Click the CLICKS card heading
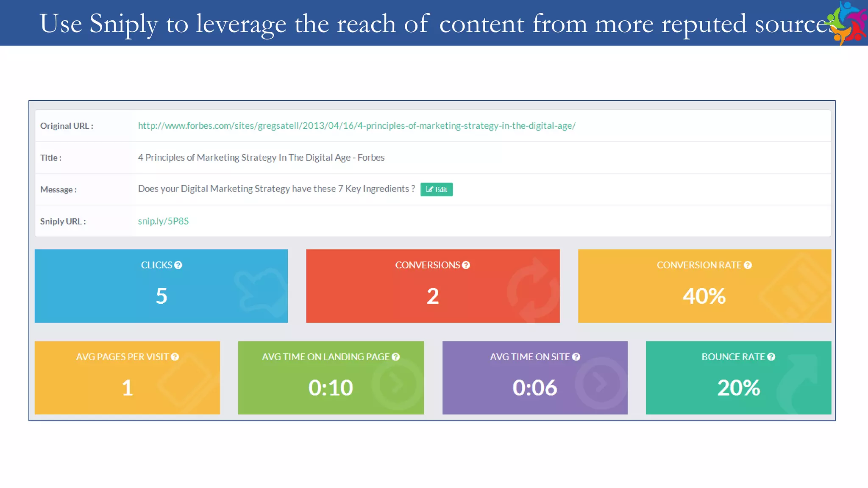 point(156,265)
